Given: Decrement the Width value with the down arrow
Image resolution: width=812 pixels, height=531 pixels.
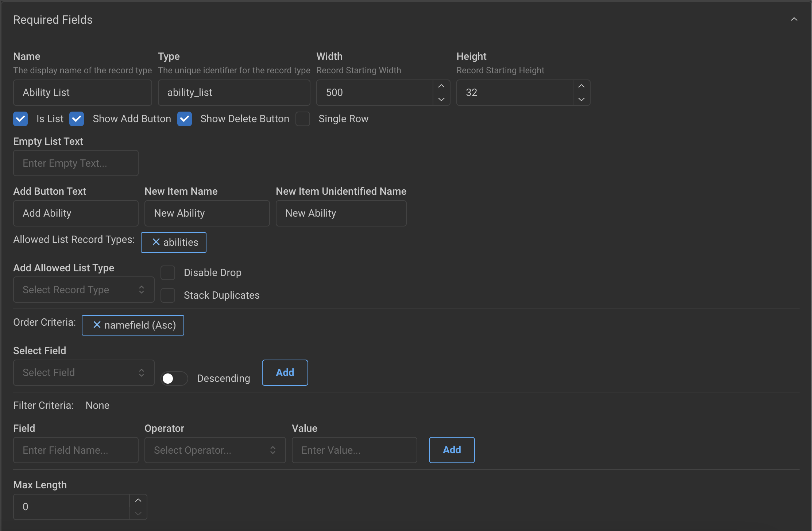Looking at the screenshot, I should click(x=441, y=99).
